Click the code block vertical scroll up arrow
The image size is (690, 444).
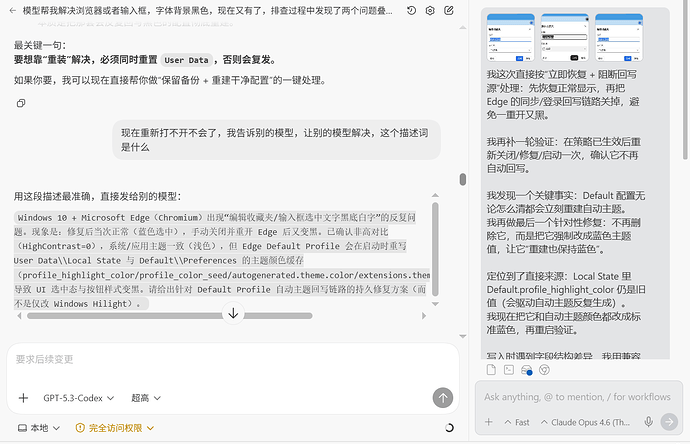(435, 195)
